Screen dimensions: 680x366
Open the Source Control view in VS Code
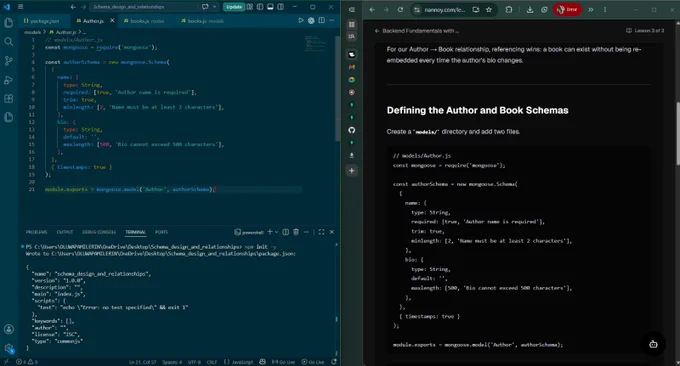click(x=8, y=61)
